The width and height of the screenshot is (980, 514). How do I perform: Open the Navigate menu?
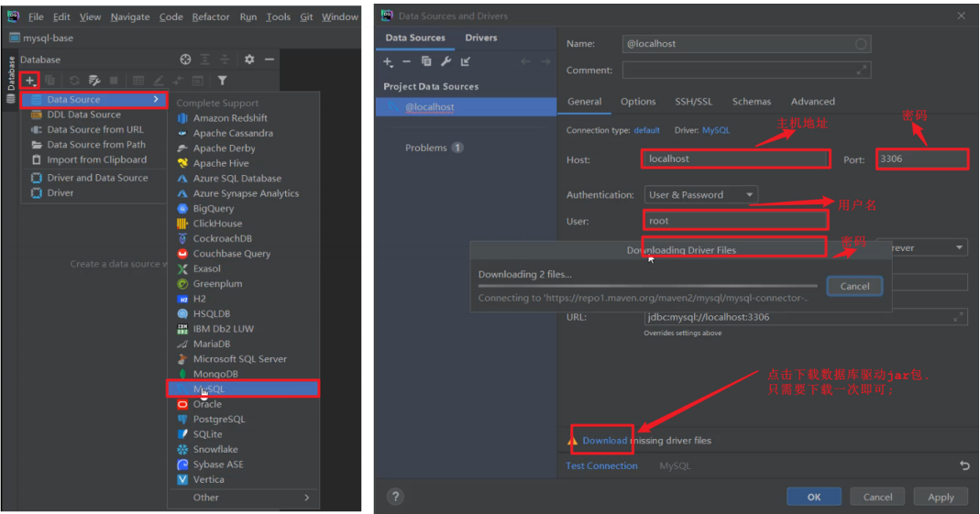pos(130,16)
